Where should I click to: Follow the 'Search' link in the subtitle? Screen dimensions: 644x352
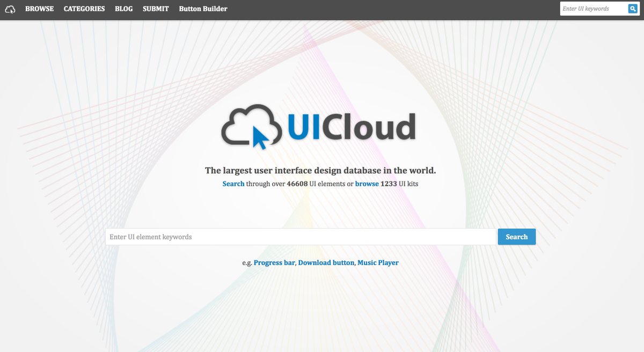(233, 184)
